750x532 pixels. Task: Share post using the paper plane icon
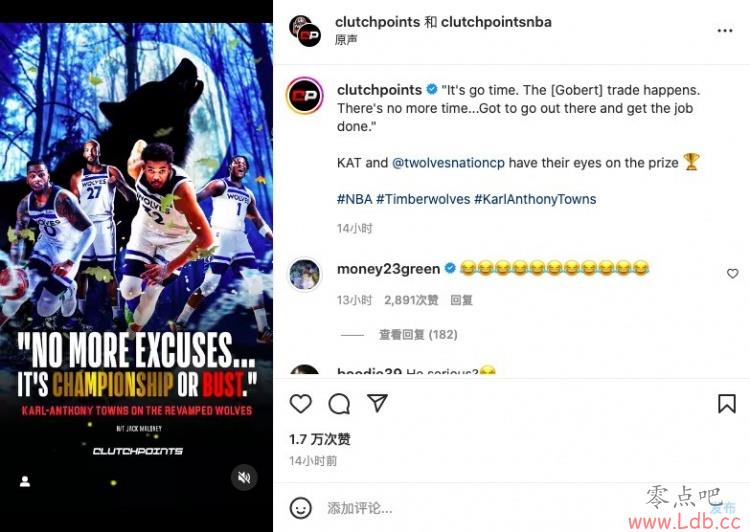(377, 403)
